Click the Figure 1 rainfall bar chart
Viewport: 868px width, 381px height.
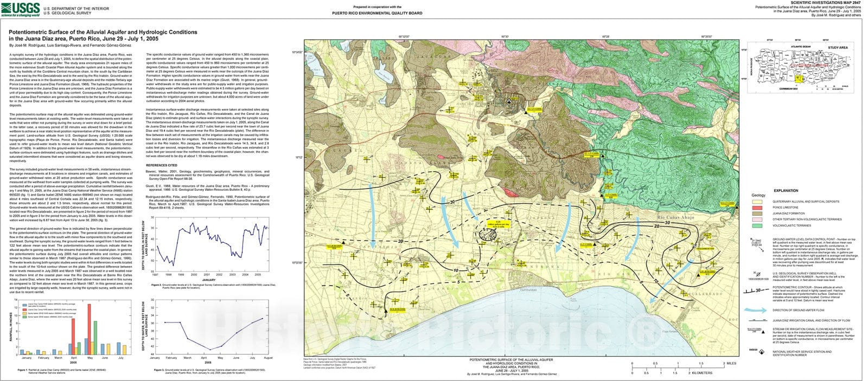tap(73, 327)
